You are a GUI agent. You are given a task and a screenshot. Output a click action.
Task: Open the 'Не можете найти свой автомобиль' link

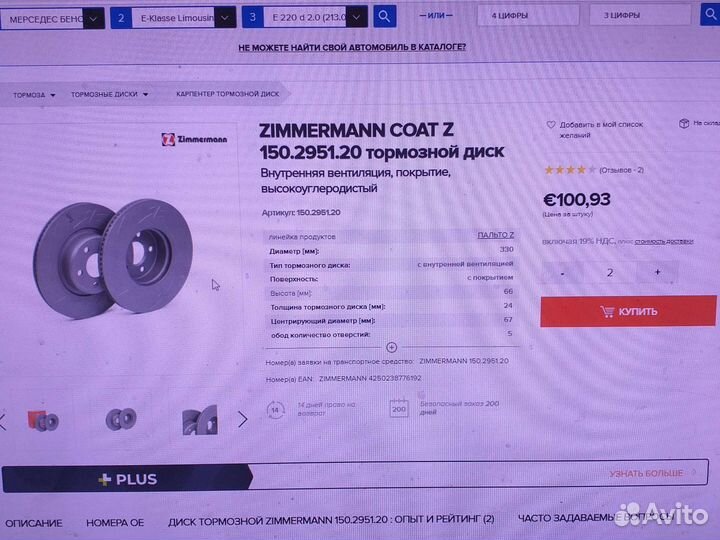pos(352,47)
